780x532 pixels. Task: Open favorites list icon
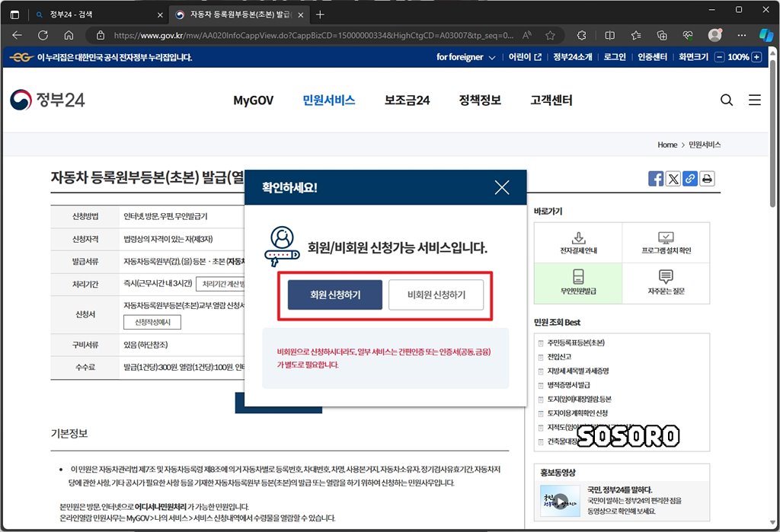(x=636, y=35)
